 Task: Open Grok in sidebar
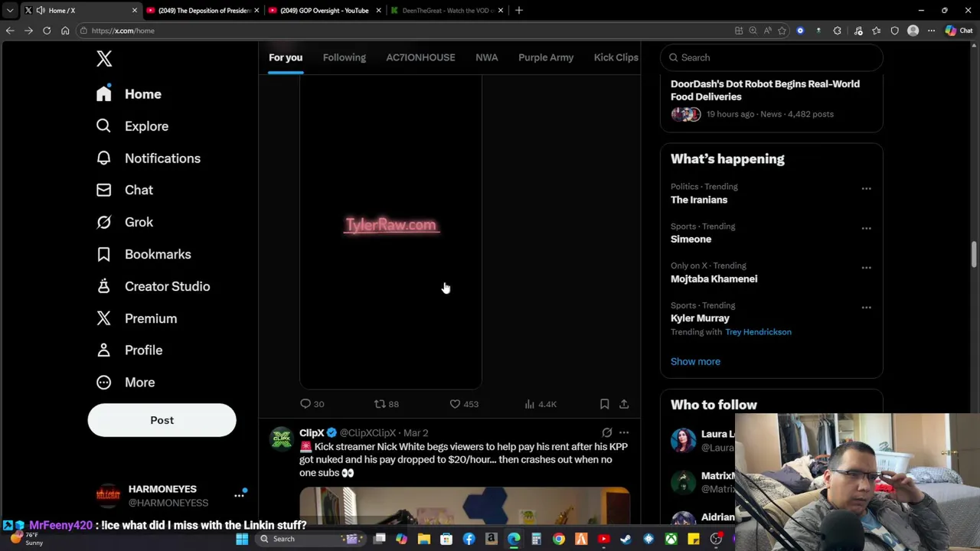[124, 222]
